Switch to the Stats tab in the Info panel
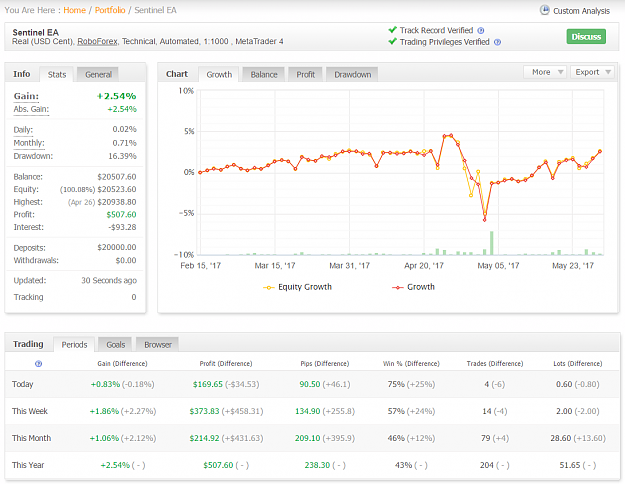Screen dimensions: 625x484 tap(57, 75)
